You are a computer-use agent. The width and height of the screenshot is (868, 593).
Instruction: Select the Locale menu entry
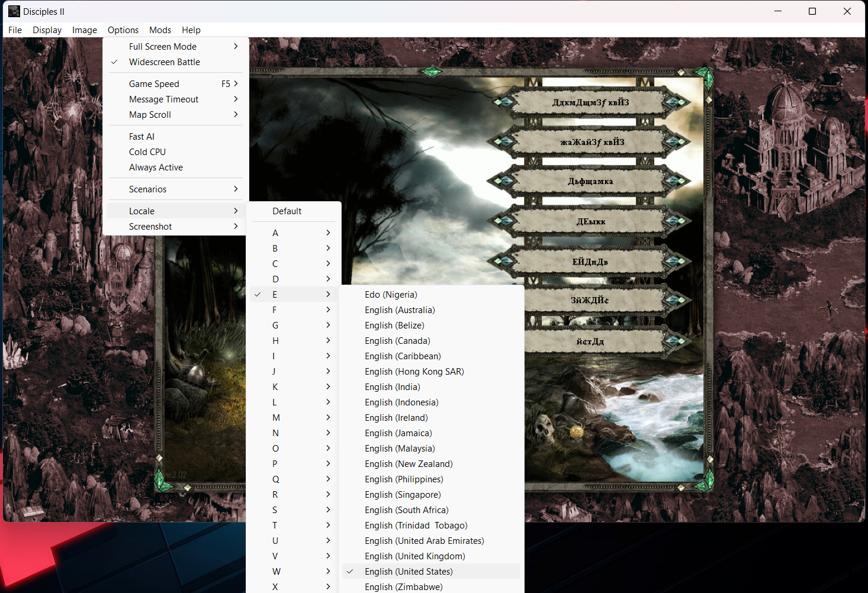click(175, 211)
